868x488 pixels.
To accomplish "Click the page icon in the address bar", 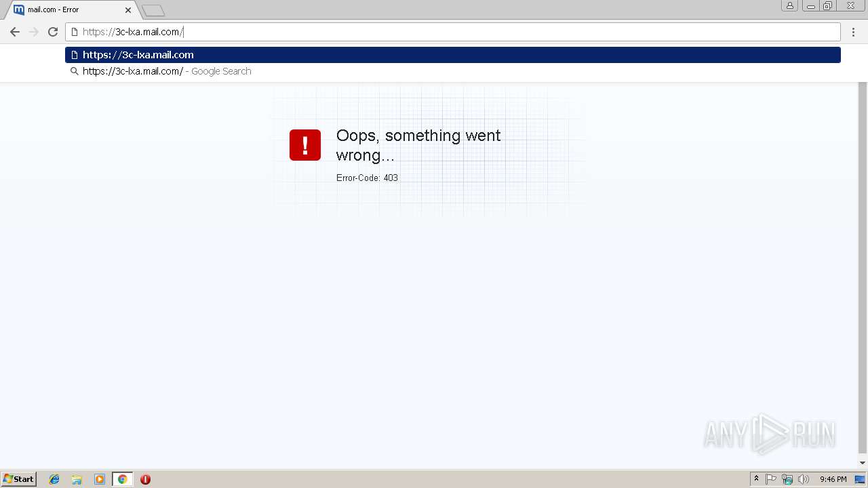I will (x=75, y=32).
